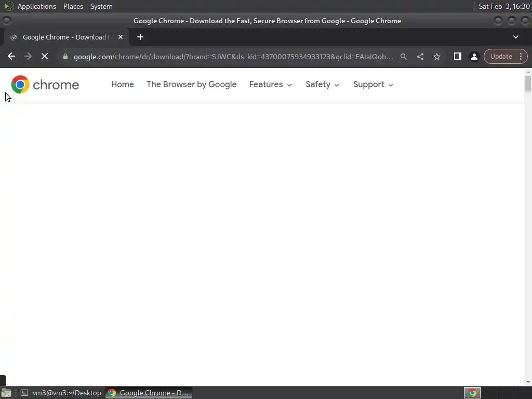Screen dimensions: 532x399
Task: Go to the Home link
Action: click(x=123, y=85)
